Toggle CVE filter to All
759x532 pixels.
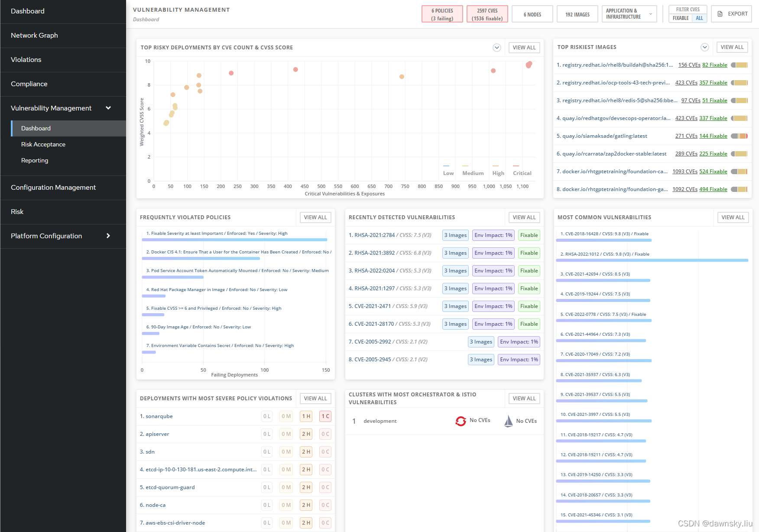coord(699,18)
